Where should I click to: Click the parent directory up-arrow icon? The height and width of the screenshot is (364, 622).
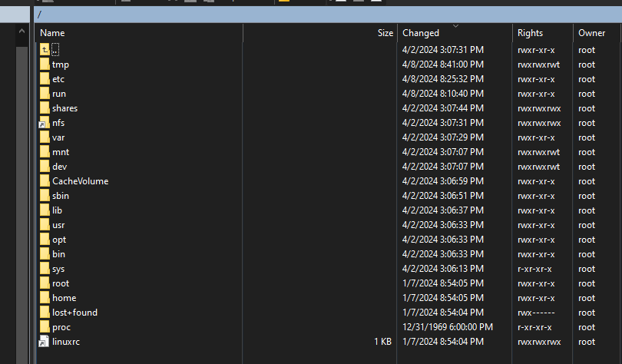tap(45, 50)
